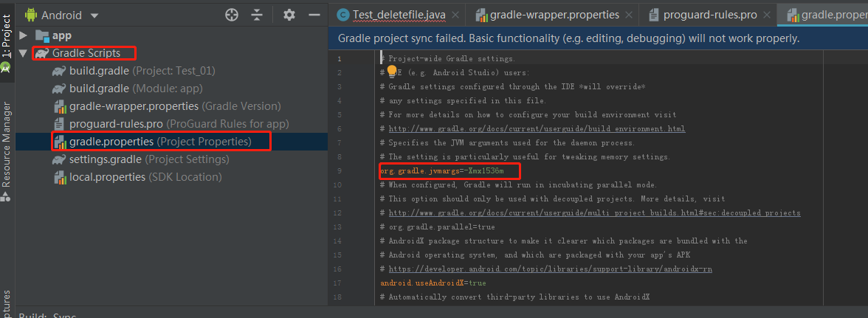Click the Android robot icon in panel header

click(x=30, y=15)
